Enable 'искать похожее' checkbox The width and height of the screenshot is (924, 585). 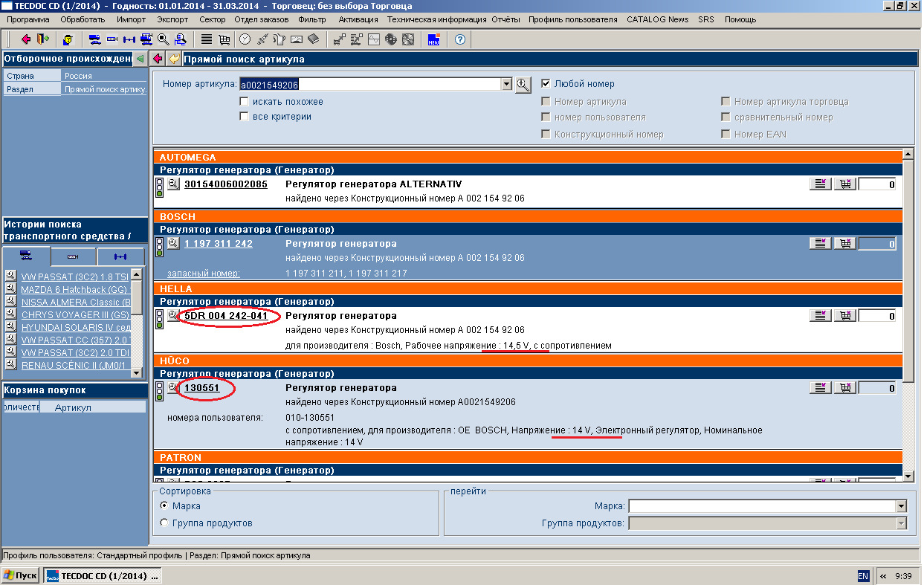coord(244,102)
